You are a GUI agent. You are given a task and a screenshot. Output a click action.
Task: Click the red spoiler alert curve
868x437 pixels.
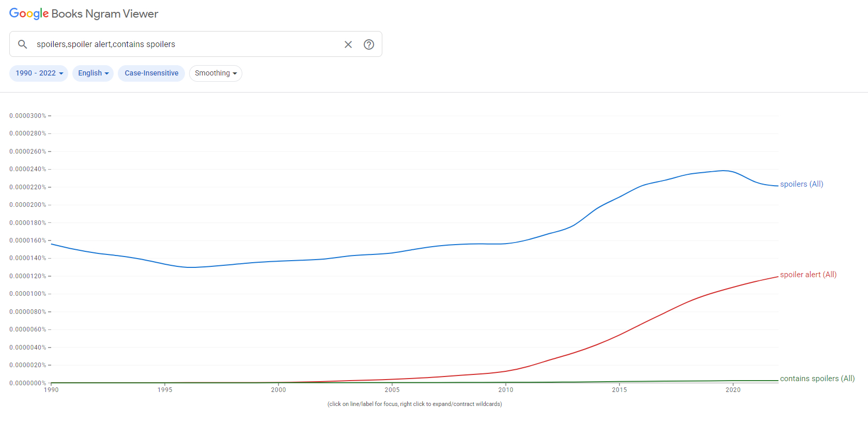tap(620, 335)
